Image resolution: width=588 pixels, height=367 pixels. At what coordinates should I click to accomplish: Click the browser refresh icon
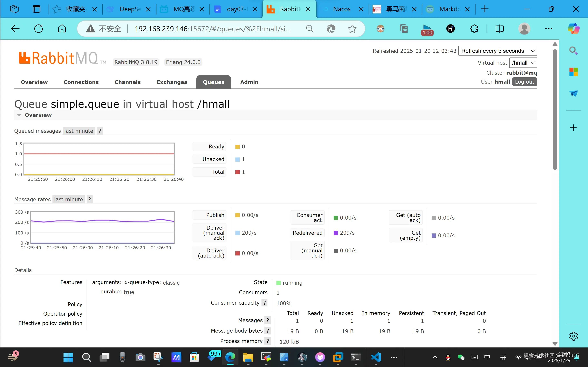[x=38, y=29]
